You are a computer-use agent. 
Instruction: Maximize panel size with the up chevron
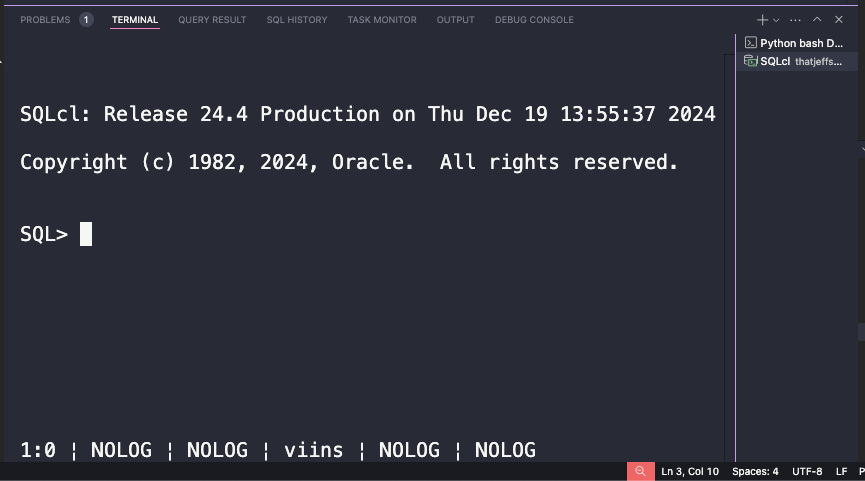[x=817, y=19]
